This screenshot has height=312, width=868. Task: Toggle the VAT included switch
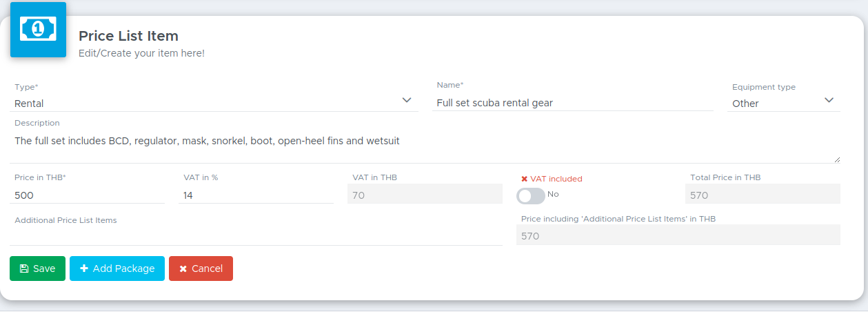click(x=531, y=196)
